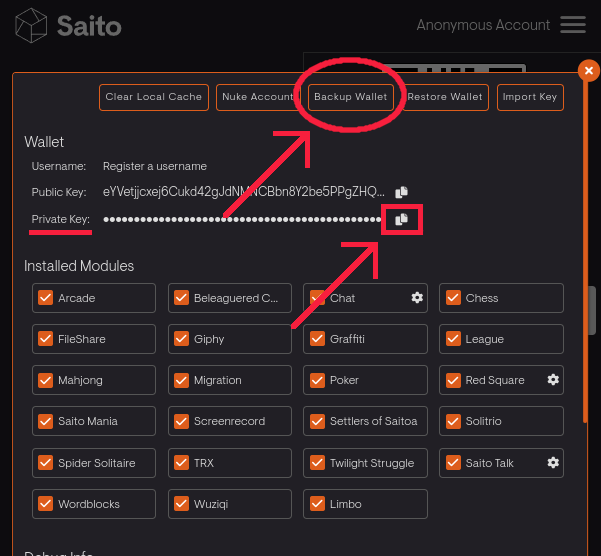Click the Nuke Account button

[x=258, y=97]
